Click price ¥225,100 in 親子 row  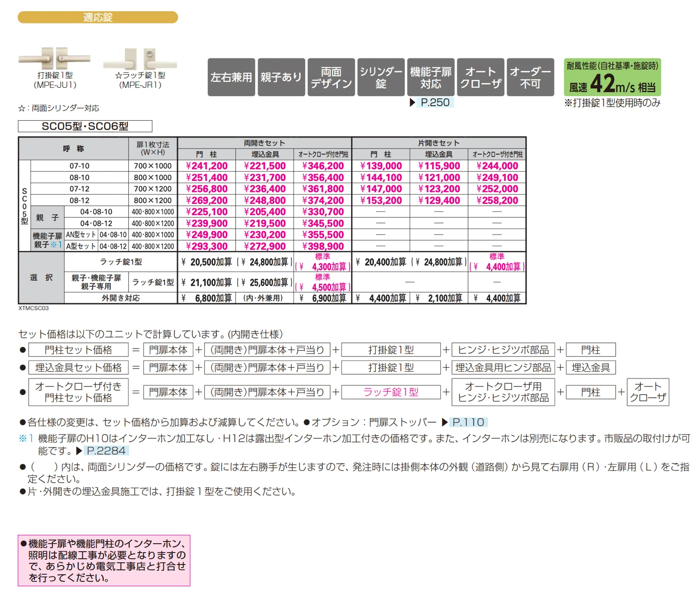tap(207, 212)
